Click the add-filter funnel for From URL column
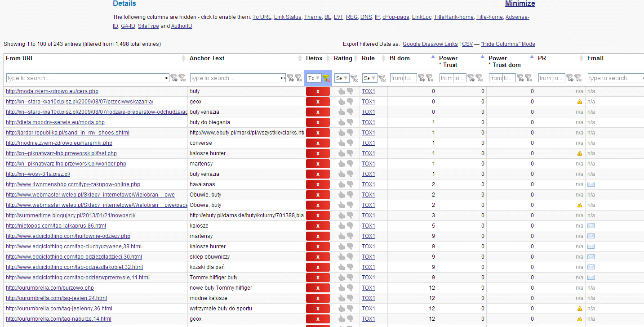Image resolution: width=644 pixels, height=327 pixels. [x=174, y=78]
